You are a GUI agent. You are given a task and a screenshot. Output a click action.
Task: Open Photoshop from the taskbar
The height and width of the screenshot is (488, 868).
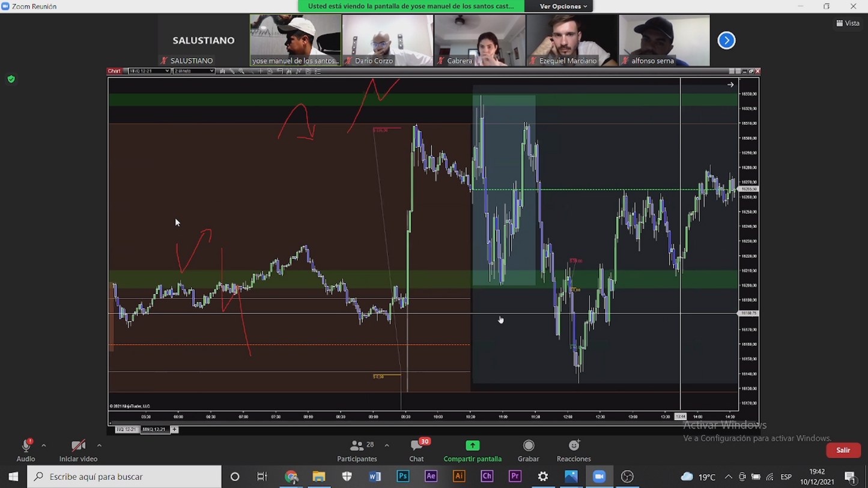click(x=402, y=476)
